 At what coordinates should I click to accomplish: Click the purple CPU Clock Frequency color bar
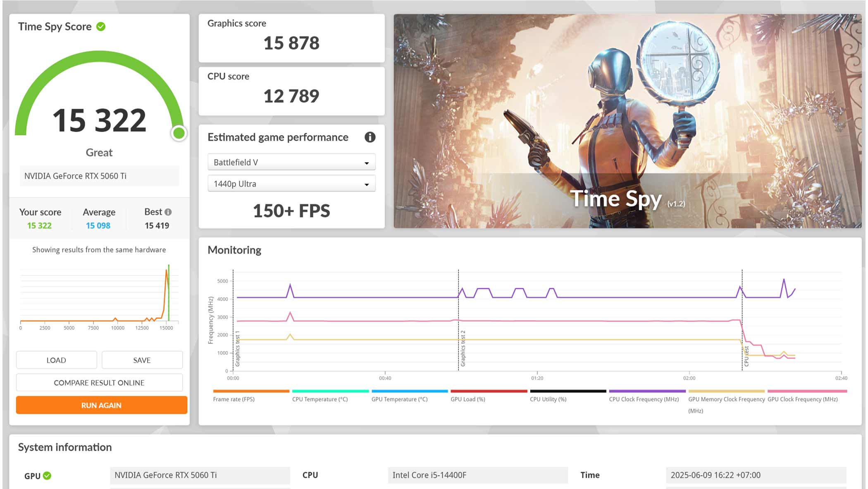(x=647, y=391)
